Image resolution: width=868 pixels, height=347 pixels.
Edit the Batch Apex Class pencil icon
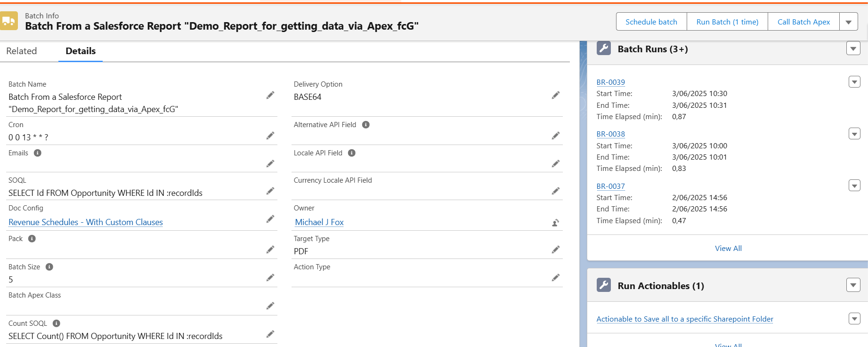point(270,306)
